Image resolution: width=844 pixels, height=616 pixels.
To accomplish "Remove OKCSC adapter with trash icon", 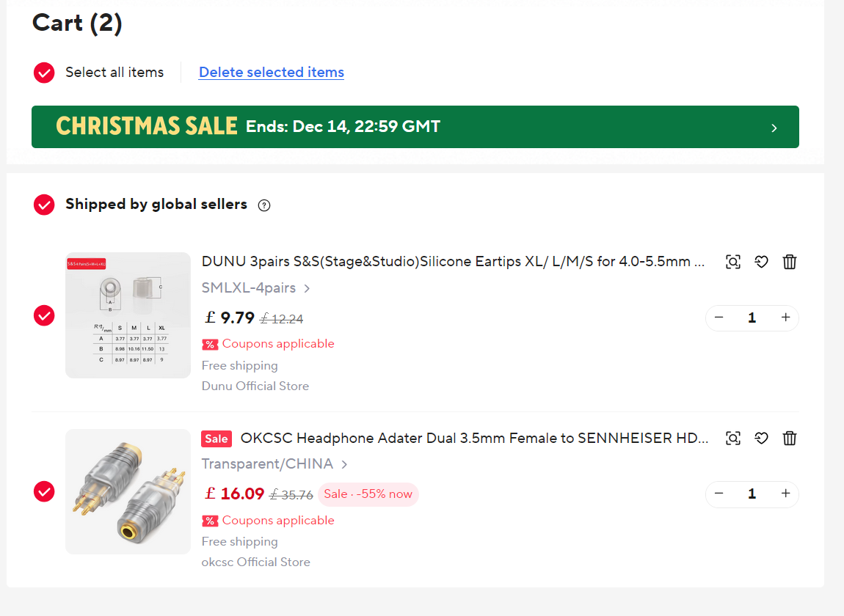I will [790, 439].
